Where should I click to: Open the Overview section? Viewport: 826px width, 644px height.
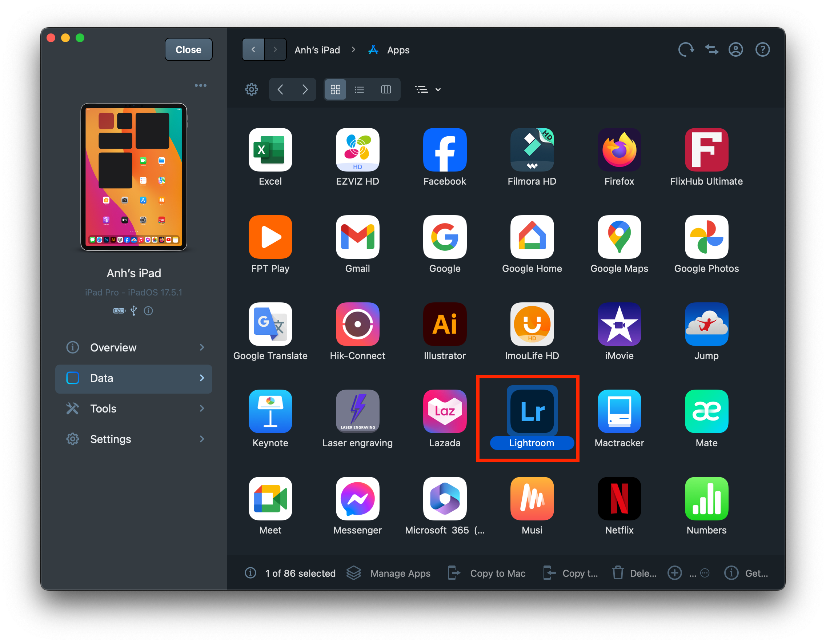pos(134,347)
